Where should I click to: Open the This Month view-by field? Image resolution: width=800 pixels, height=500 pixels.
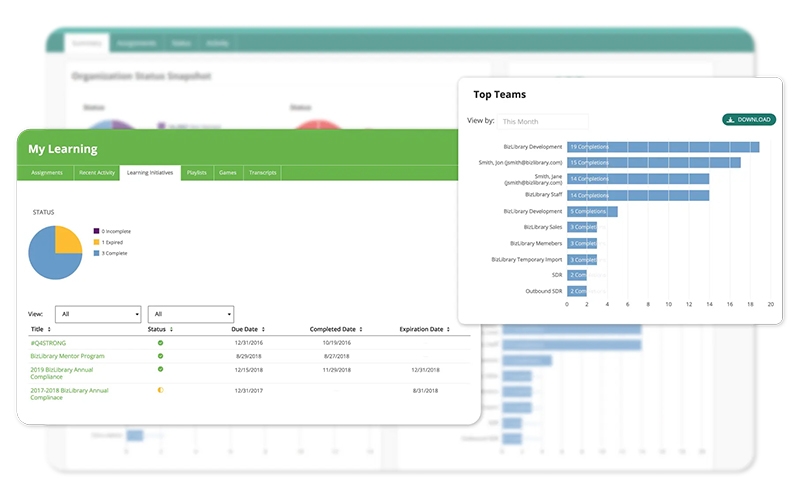tap(542, 122)
